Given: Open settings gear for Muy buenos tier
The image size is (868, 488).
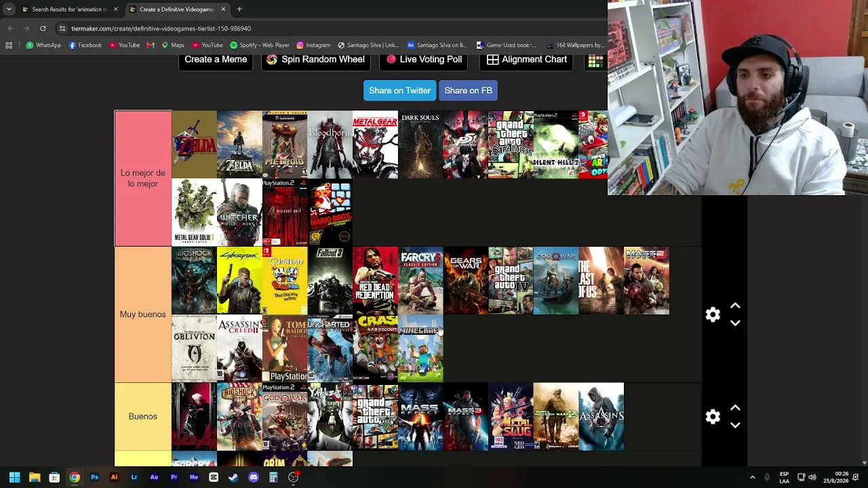Looking at the screenshot, I should point(713,314).
